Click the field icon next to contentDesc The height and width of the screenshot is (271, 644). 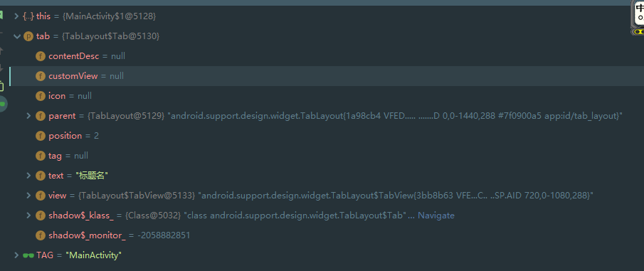(41, 56)
